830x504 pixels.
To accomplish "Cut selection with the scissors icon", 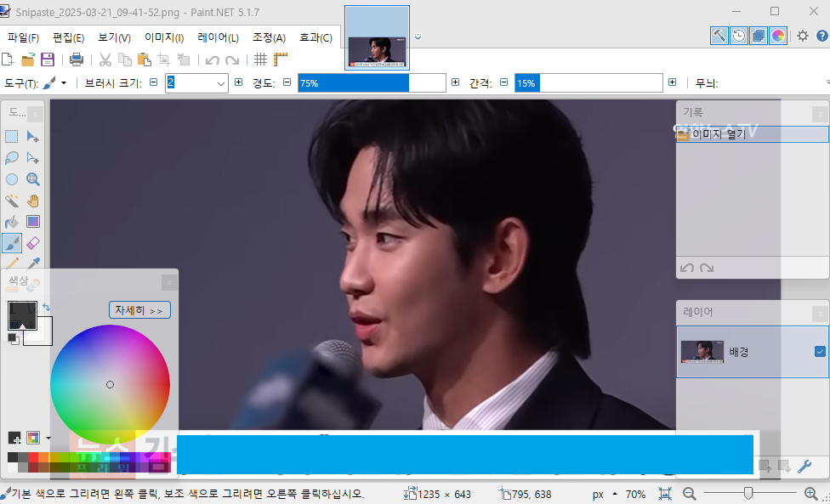I will click(105, 59).
